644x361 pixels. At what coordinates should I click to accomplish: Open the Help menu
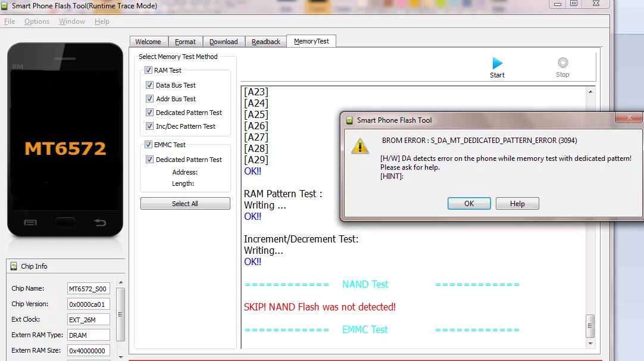(x=102, y=21)
